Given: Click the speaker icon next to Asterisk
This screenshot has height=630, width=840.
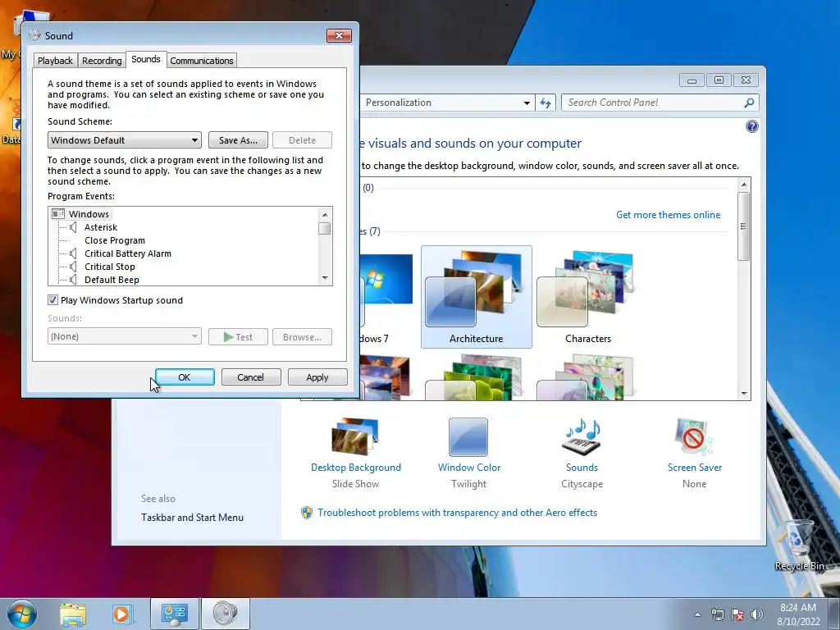Looking at the screenshot, I should point(73,227).
